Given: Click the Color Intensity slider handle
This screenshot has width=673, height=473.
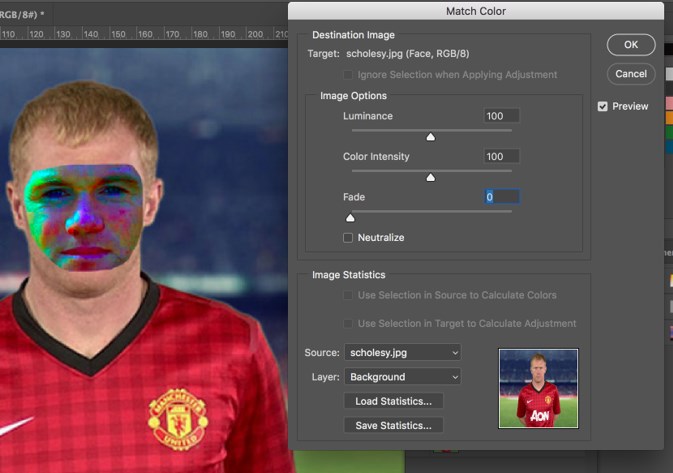Looking at the screenshot, I should click(430, 177).
